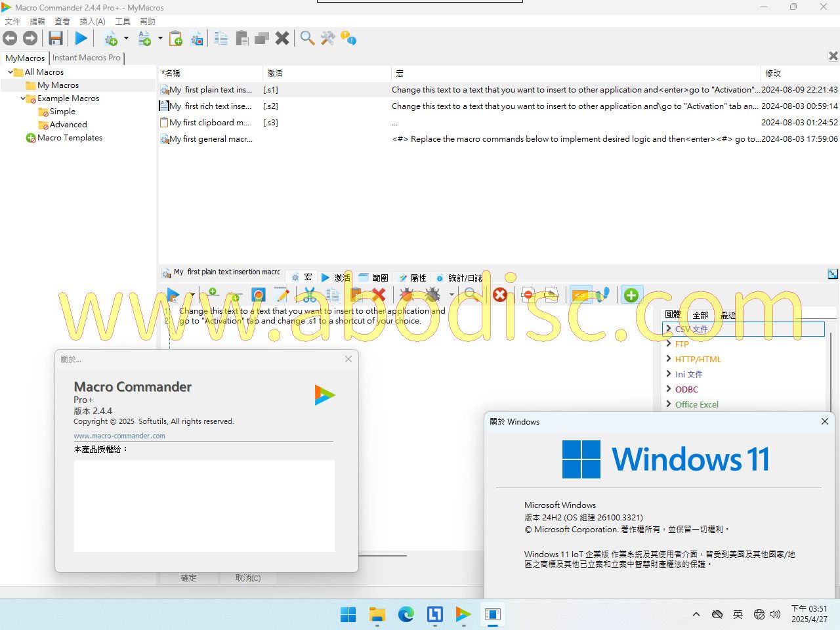
Task: Click the expand panel icon at top right of editor
Action: point(833,274)
